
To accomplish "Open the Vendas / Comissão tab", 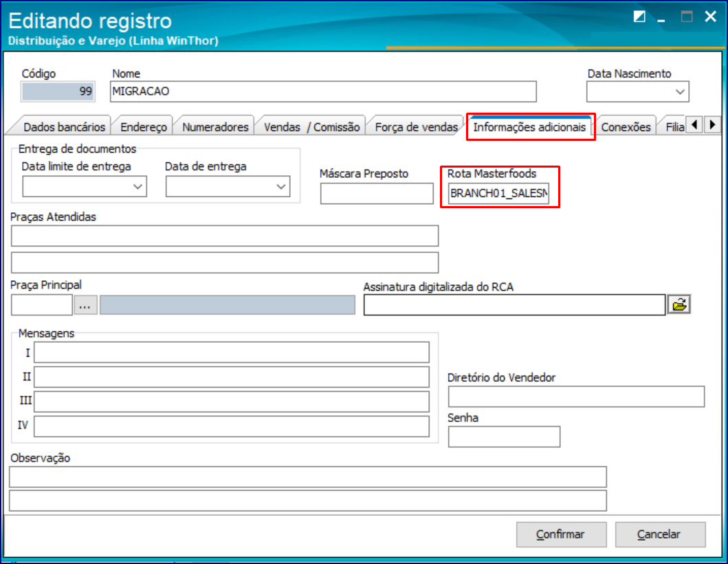I will 311,127.
